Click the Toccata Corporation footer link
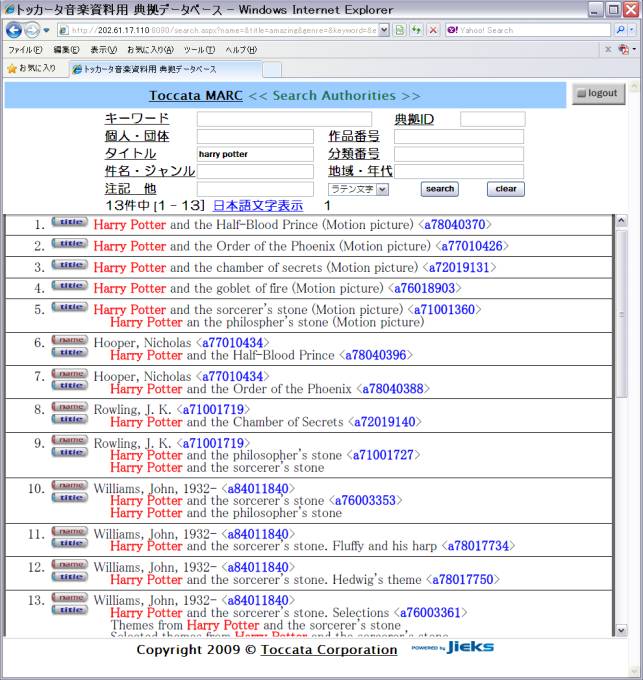The width and height of the screenshot is (643, 680). click(x=329, y=650)
